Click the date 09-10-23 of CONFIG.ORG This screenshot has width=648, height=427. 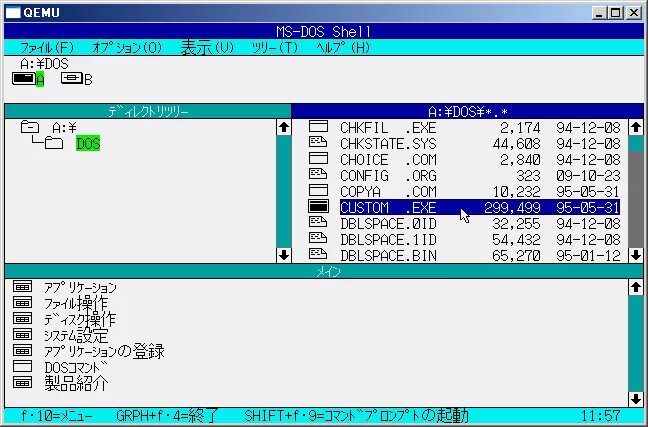click(588, 176)
